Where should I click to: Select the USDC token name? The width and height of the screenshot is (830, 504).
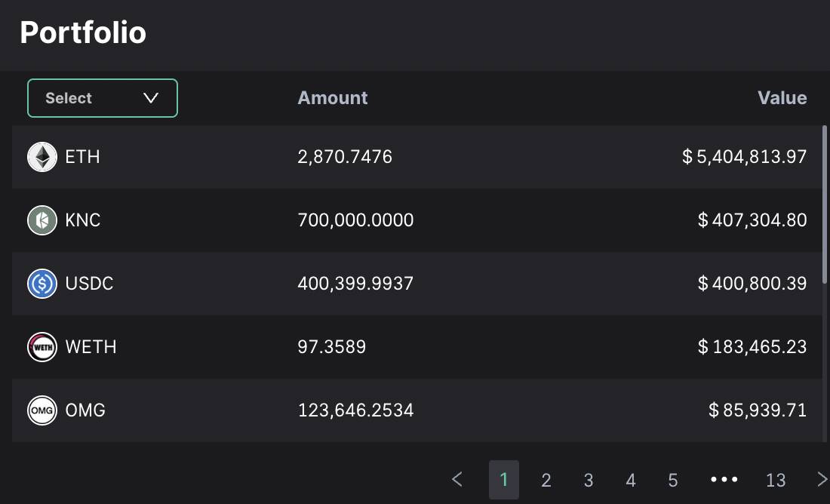[x=90, y=284]
